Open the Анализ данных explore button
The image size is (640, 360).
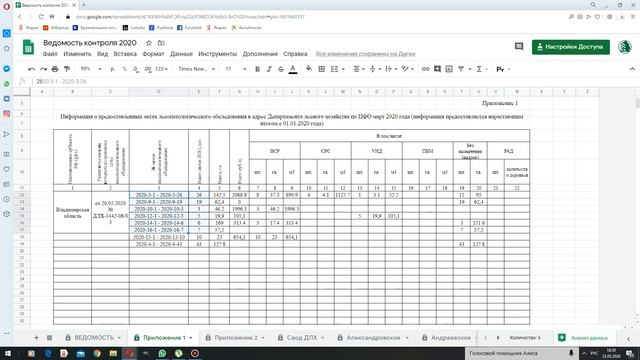point(582,338)
